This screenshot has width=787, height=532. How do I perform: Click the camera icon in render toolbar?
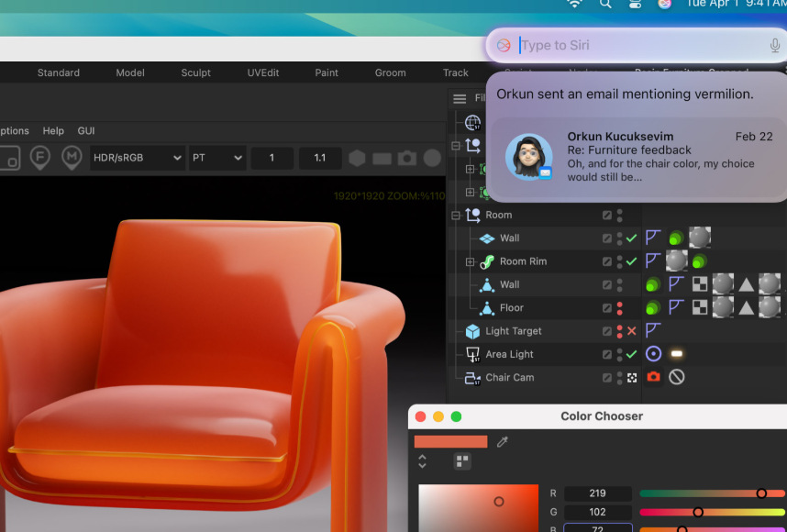pyautogui.click(x=407, y=158)
